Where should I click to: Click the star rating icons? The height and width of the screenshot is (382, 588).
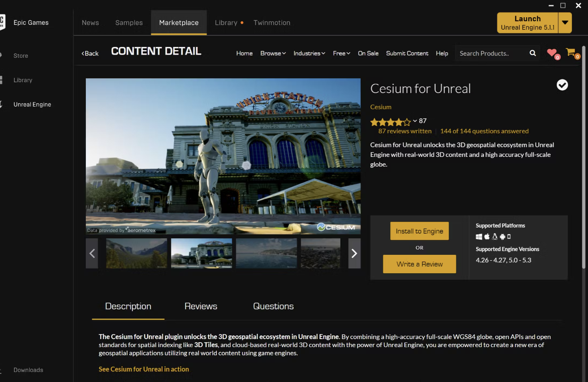click(391, 122)
